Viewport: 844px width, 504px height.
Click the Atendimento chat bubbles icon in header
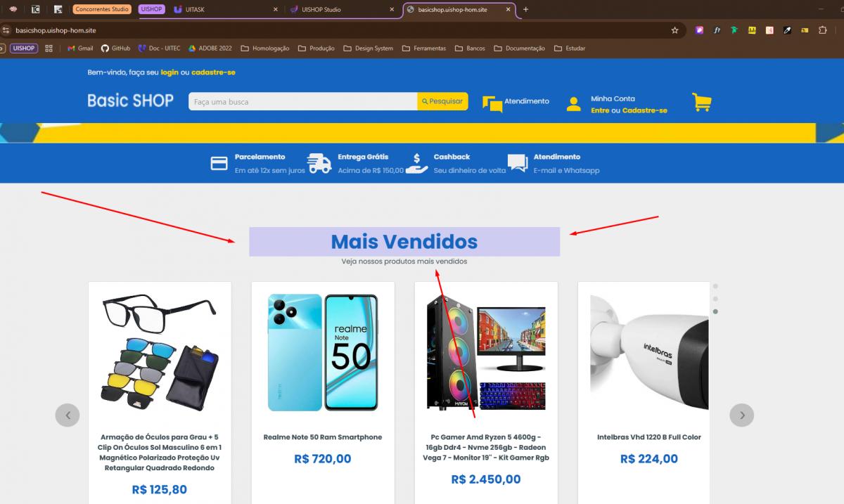point(492,104)
